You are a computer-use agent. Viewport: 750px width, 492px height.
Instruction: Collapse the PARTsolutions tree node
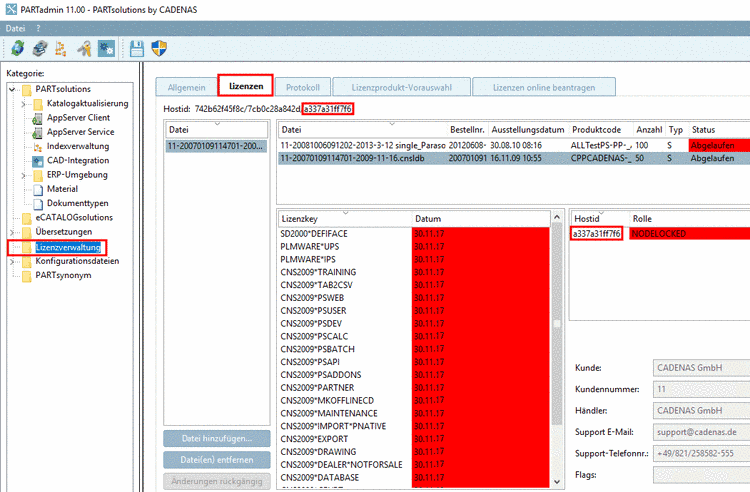12,89
